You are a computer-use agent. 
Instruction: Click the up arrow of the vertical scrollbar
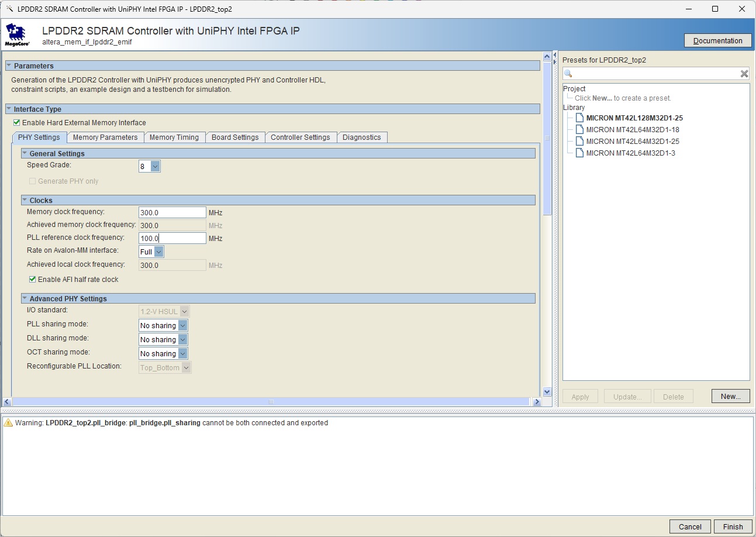point(547,57)
